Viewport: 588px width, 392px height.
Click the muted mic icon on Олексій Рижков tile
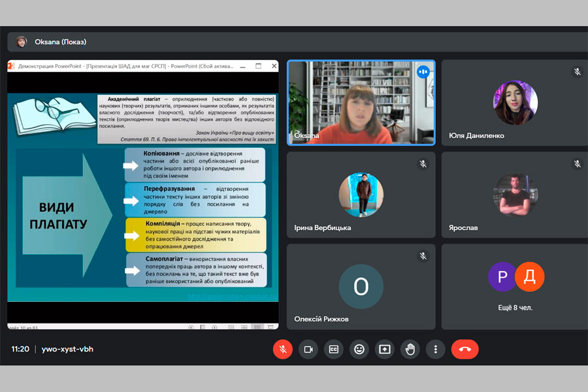pyautogui.click(x=423, y=256)
